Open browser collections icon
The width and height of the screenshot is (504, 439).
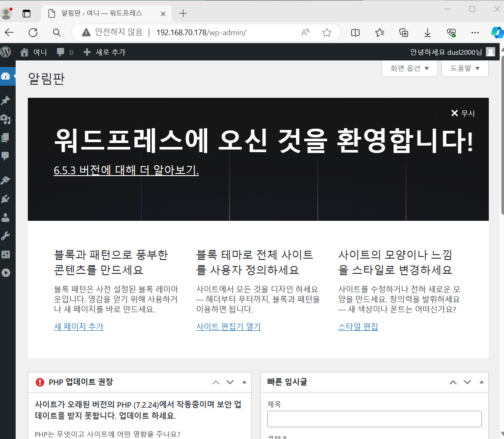point(404,33)
